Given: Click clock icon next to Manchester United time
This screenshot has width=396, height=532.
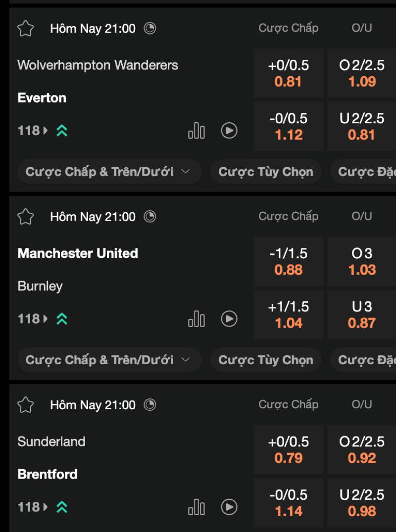Looking at the screenshot, I should 150,217.
